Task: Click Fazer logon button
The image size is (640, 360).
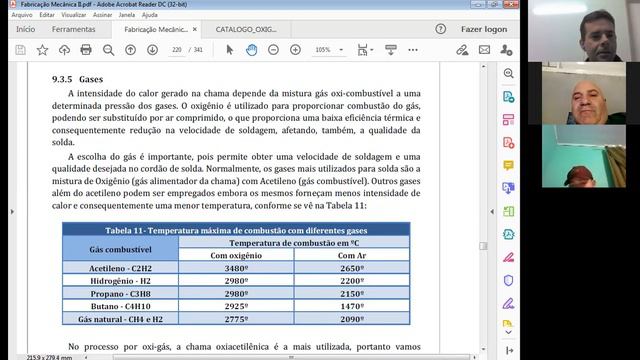Action: coord(484,29)
